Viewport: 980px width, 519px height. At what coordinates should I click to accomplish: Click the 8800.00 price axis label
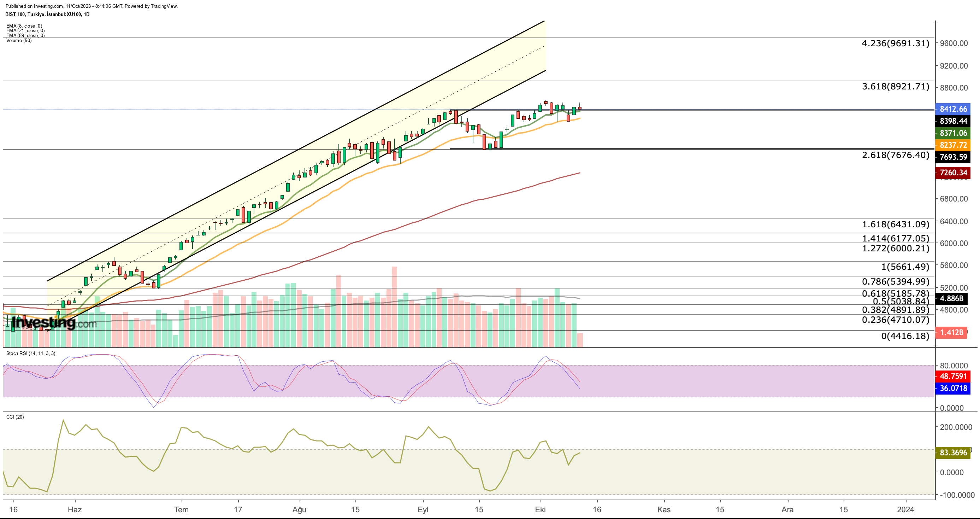954,88
